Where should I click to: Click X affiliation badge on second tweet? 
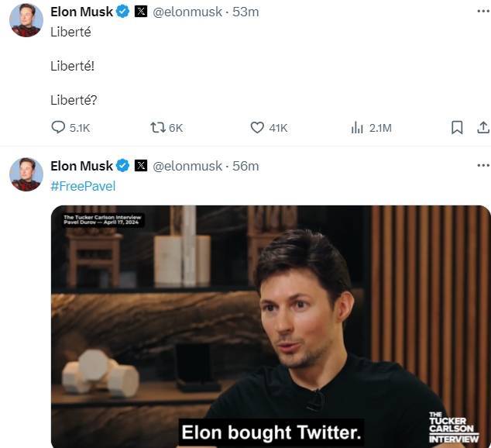141,166
